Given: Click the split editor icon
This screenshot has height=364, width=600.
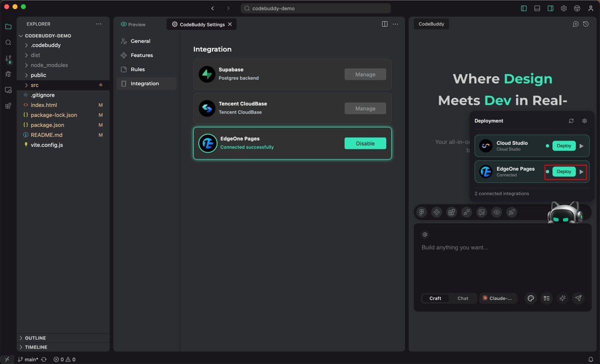Looking at the screenshot, I should point(384,24).
